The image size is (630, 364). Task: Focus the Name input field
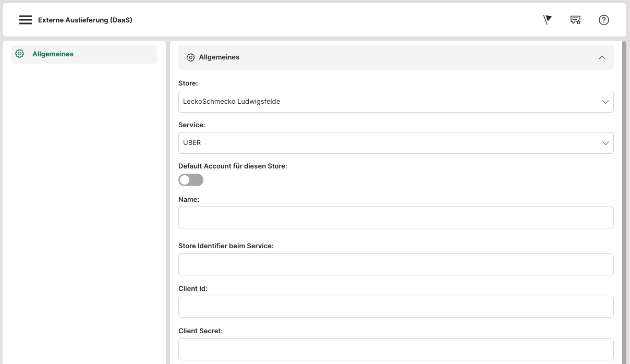(x=396, y=217)
